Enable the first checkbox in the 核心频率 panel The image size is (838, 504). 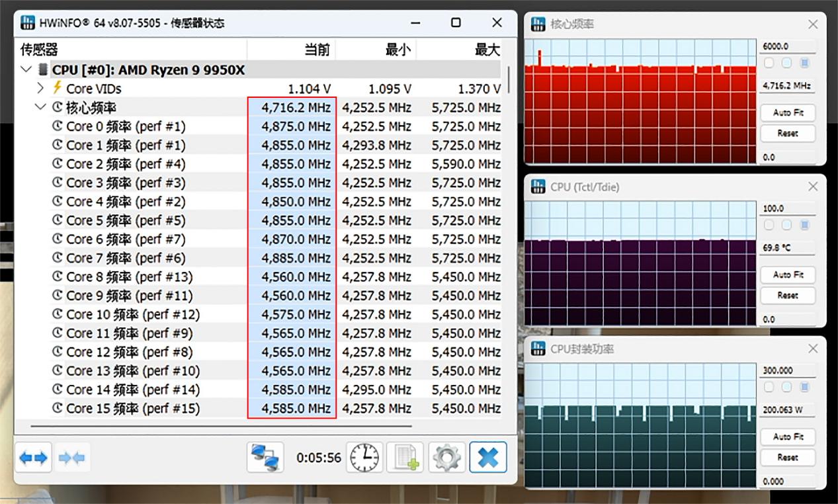(x=769, y=63)
